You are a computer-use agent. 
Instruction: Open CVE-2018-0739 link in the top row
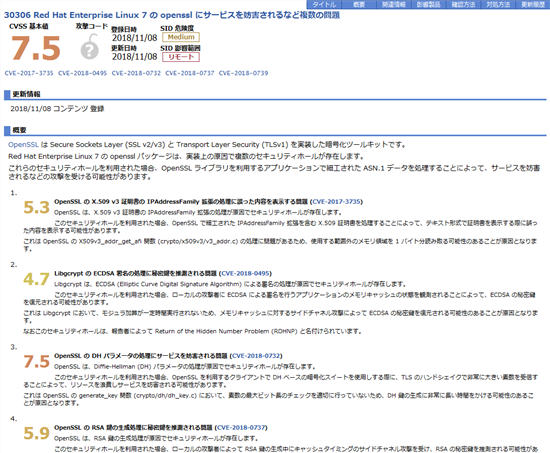[x=243, y=73]
